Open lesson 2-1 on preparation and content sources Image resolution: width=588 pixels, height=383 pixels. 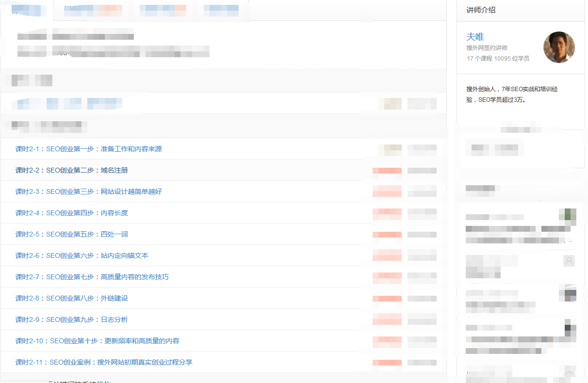88,149
